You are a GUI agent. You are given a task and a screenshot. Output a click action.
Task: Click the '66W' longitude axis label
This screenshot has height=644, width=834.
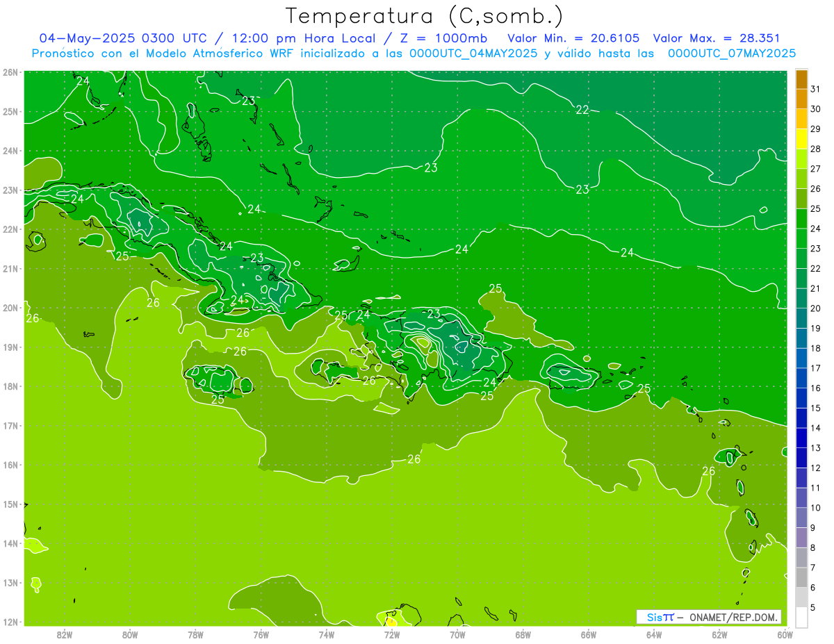point(589,634)
